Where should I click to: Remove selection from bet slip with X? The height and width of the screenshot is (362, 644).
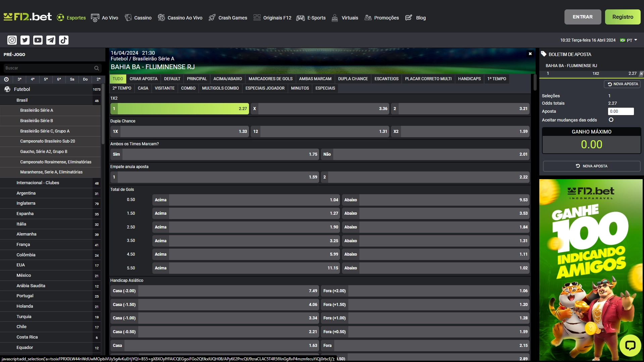tap(641, 73)
